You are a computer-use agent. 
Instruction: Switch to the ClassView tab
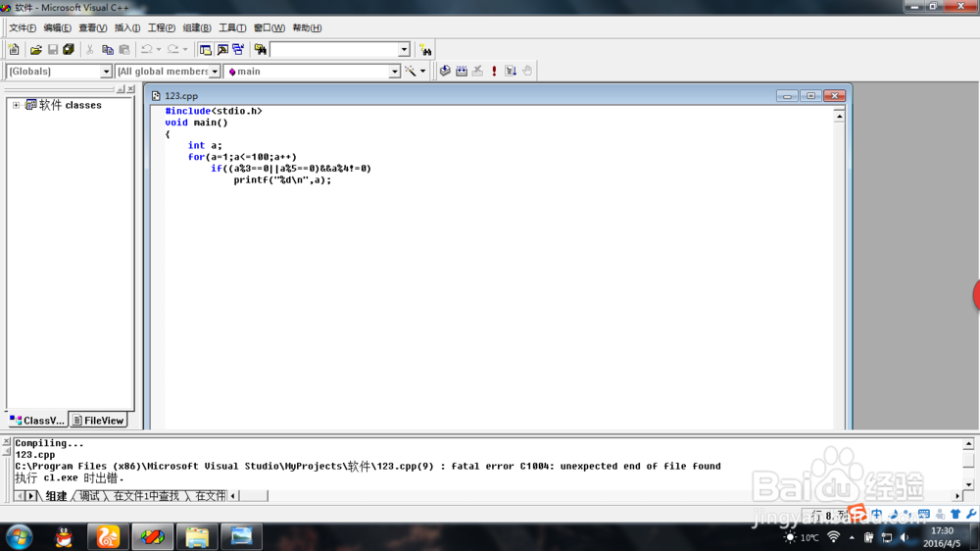[x=37, y=421]
